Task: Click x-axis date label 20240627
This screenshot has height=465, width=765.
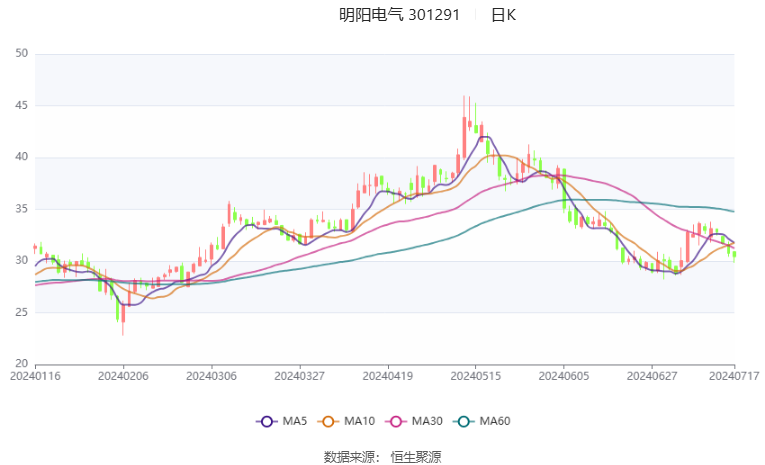Action: click(x=652, y=376)
